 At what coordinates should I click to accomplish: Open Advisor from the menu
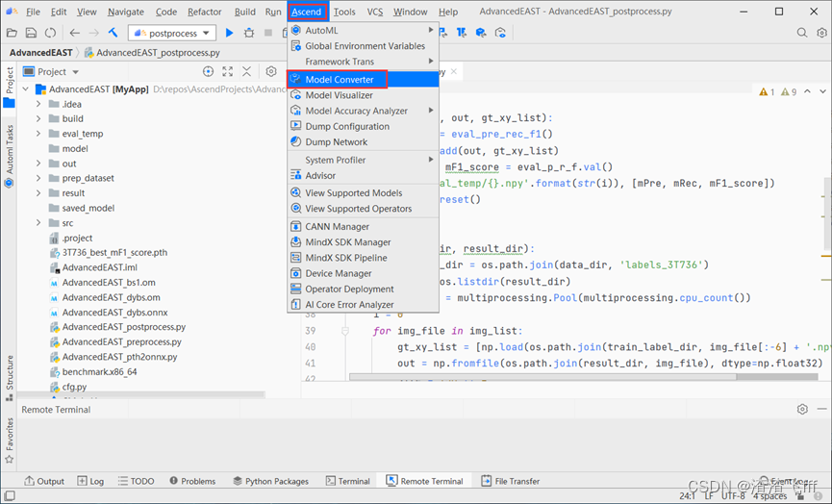click(363, 176)
